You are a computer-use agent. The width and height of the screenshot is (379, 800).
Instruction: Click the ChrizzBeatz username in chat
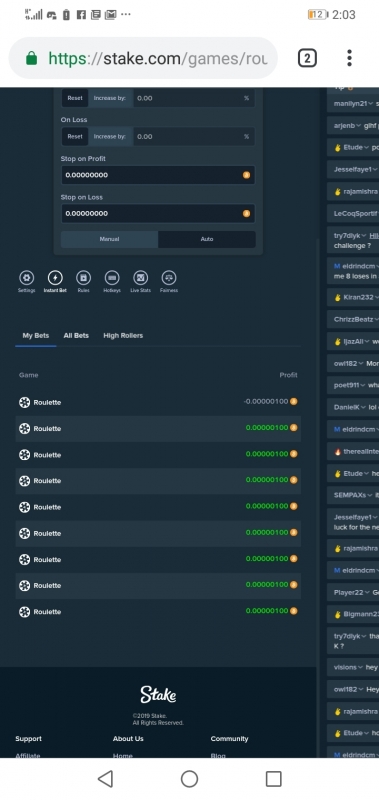353,319
